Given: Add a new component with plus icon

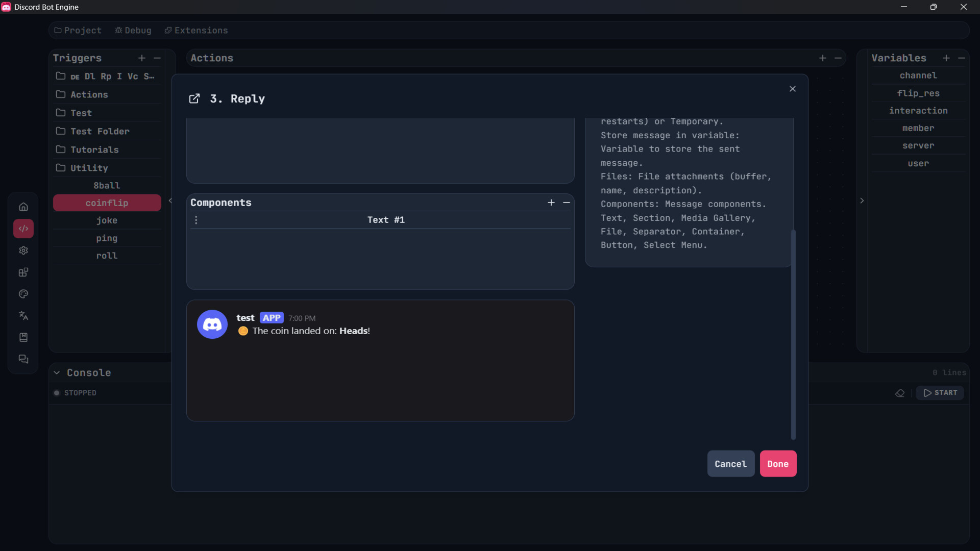Looking at the screenshot, I should [551, 203].
